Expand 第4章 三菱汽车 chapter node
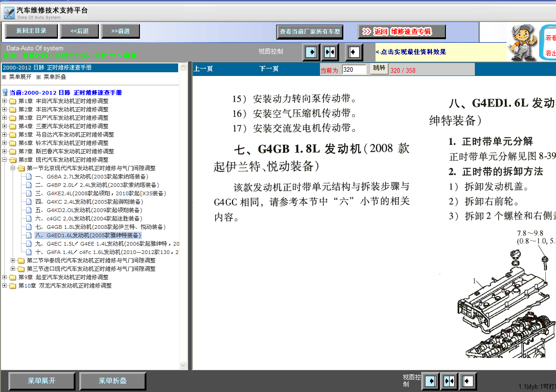 4,126
